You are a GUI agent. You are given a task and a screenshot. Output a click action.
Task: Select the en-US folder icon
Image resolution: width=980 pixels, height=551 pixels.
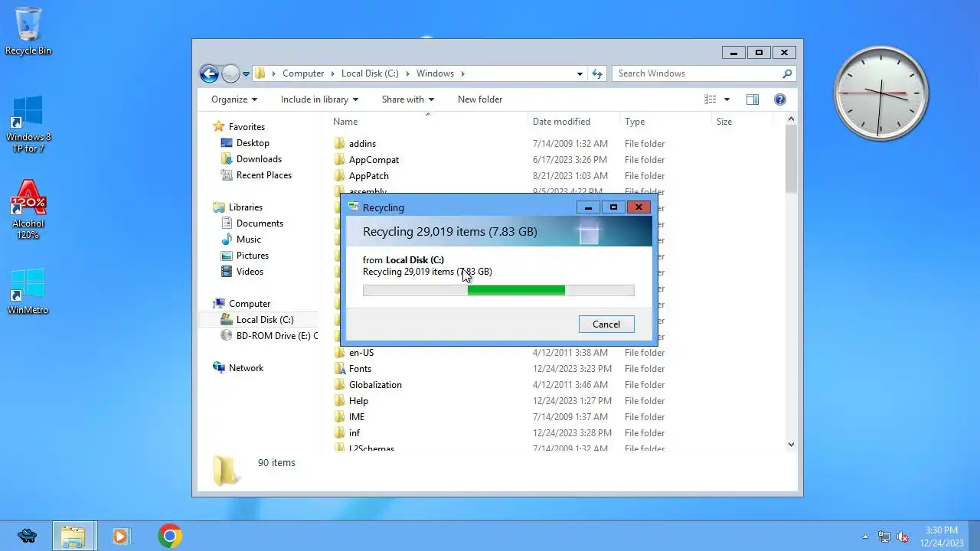click(x=340, y=353)
